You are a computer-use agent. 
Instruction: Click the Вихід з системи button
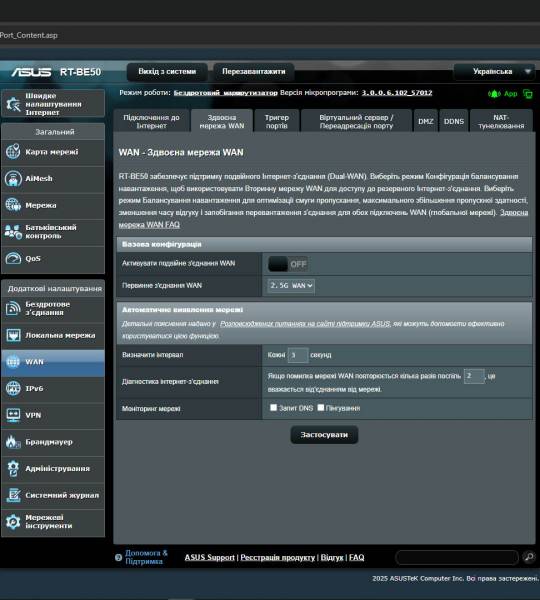(167, 72)
